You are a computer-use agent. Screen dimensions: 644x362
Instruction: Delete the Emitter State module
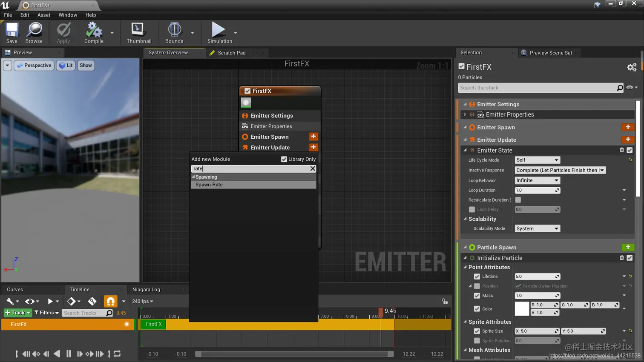[621, 150]
